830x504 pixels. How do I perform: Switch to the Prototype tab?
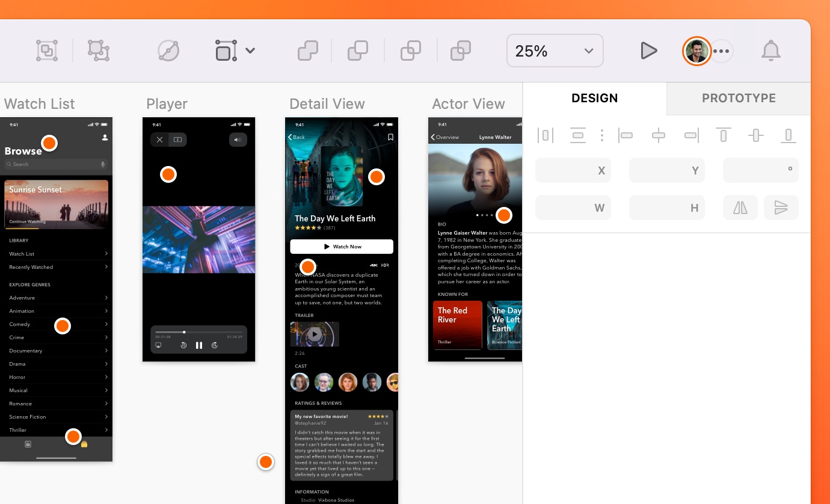(739, 98)
